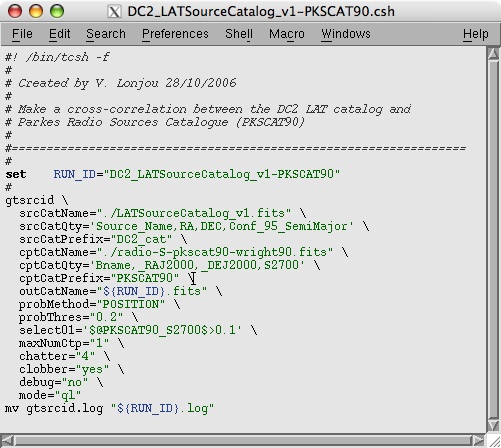Open the Search menu
Viewport: 501px width, 448px height.
coord(106,34)
